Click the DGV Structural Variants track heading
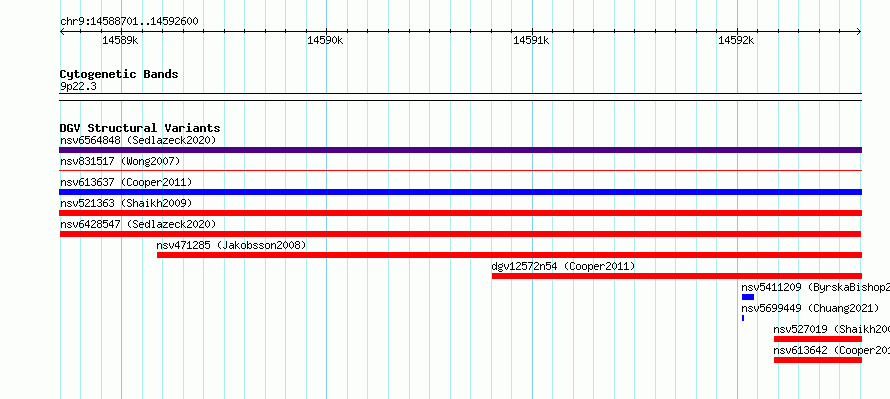Screen dimensions: 890x399 click(x=140, y=128)
